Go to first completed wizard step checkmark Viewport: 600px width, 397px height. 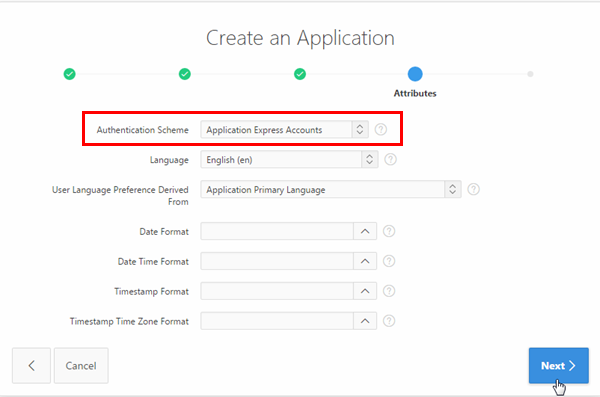click(69, 74)
